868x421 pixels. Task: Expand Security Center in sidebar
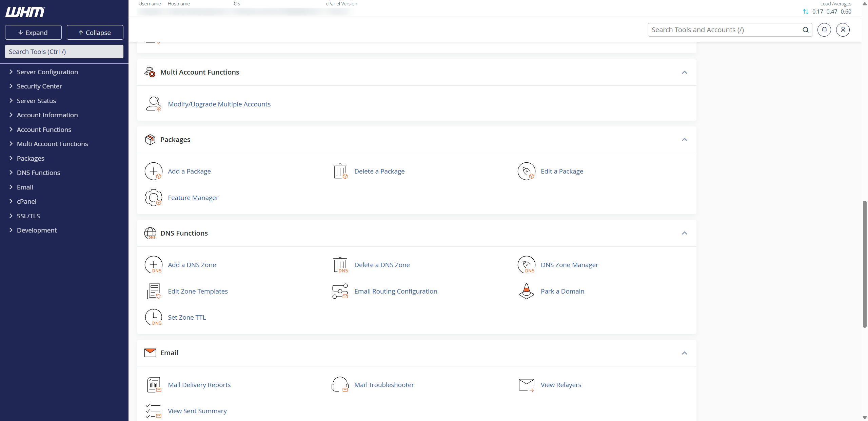(39, 86)
